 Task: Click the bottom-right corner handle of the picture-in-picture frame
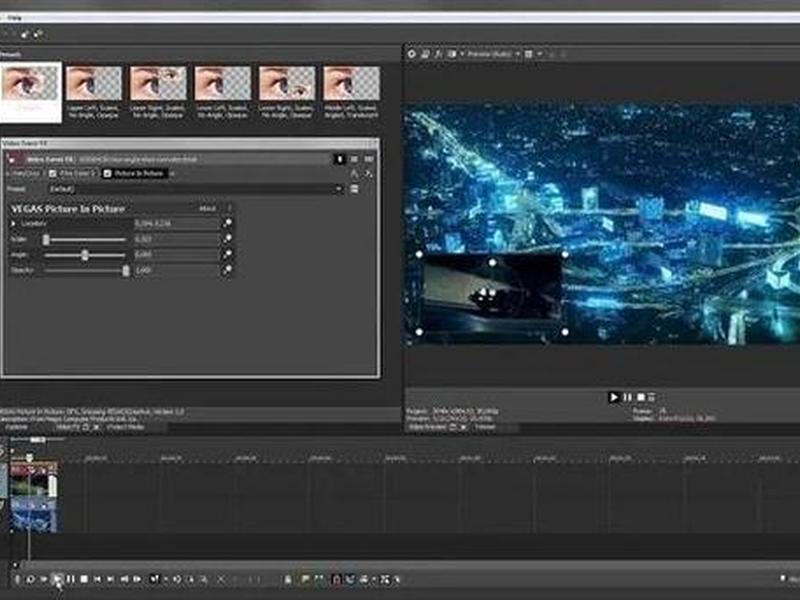565,332
